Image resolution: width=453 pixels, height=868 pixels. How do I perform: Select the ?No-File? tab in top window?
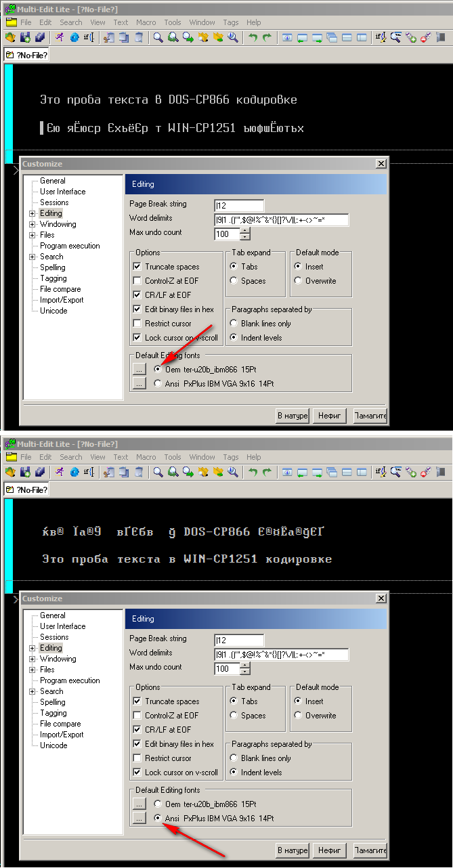click(x=26, y=55)
